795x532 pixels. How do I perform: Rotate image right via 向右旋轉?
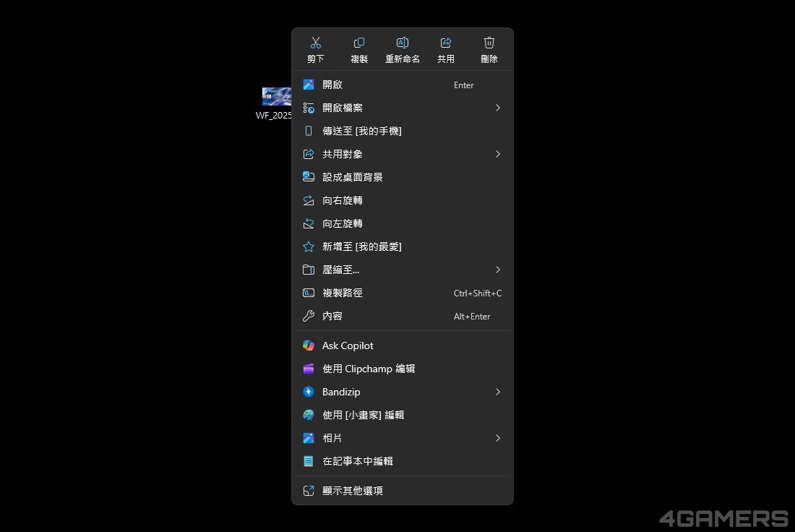point(343,200)
